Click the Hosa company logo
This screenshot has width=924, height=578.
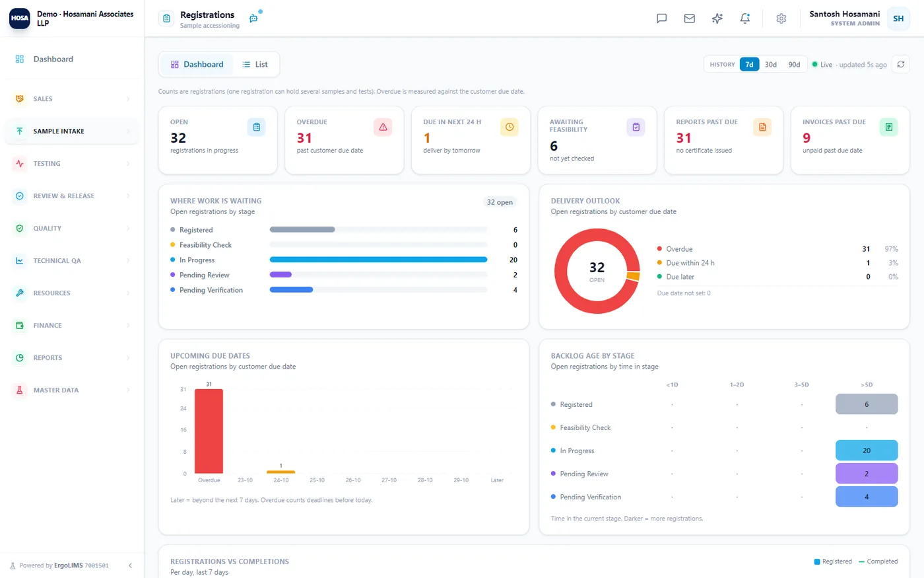tap(20, 18)
